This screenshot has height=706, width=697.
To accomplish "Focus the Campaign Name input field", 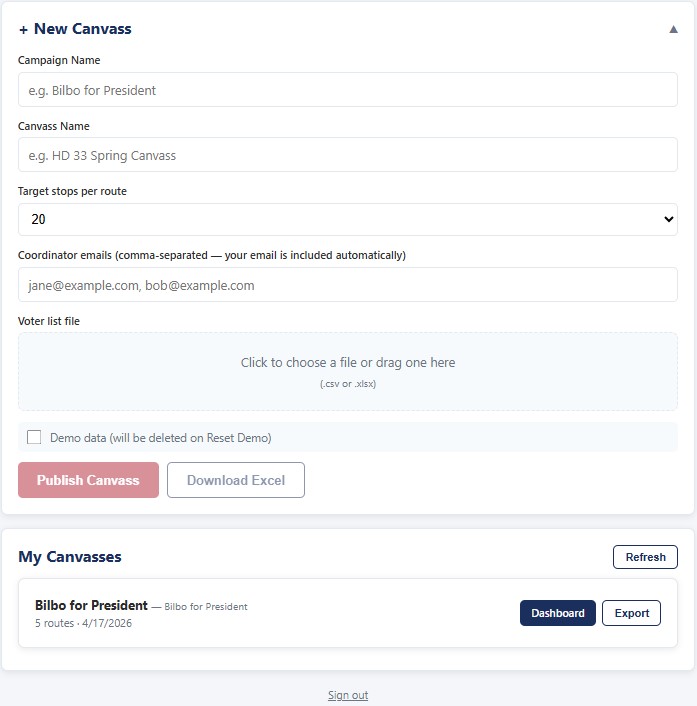I will tap(347, 90).
